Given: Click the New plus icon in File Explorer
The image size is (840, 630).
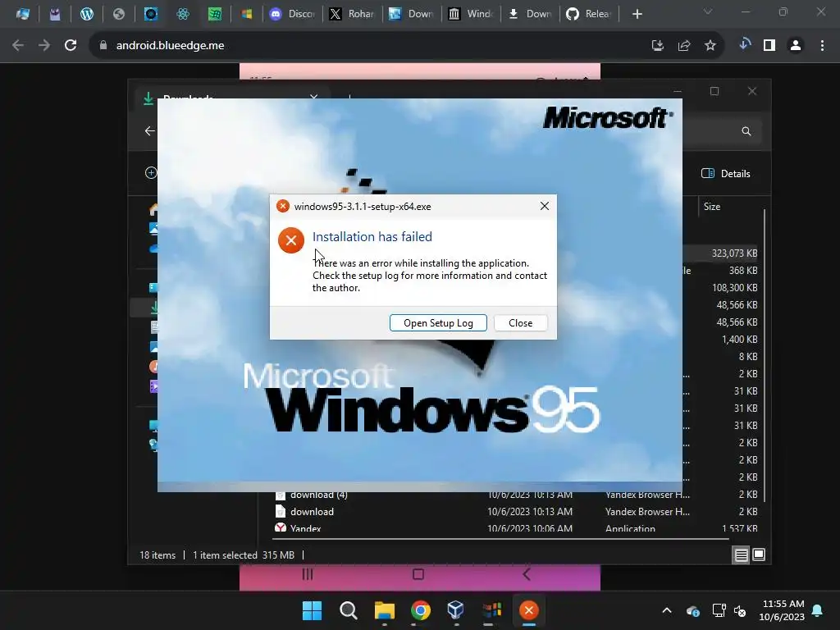Looking at the screenshot, I should (151, 172).
